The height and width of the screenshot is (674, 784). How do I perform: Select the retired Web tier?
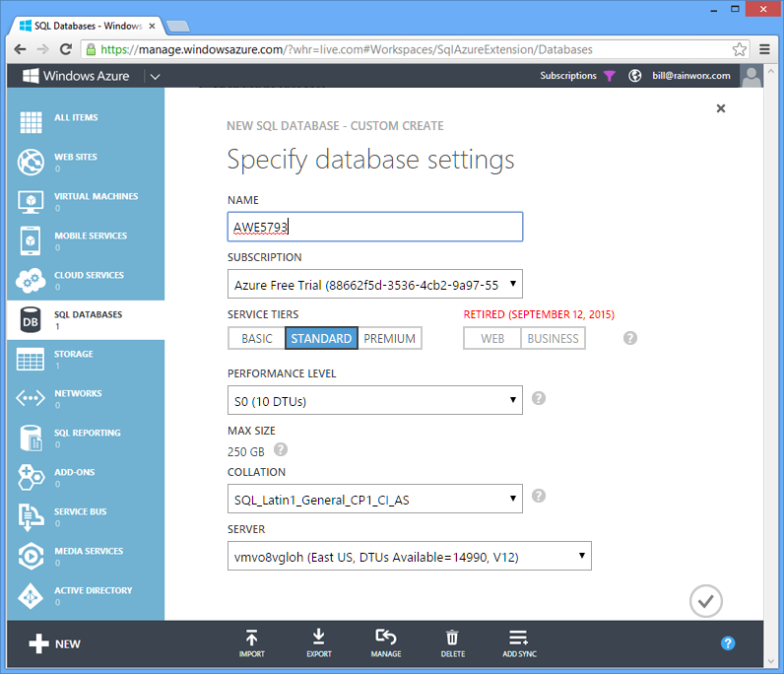[x=492, y=339]
